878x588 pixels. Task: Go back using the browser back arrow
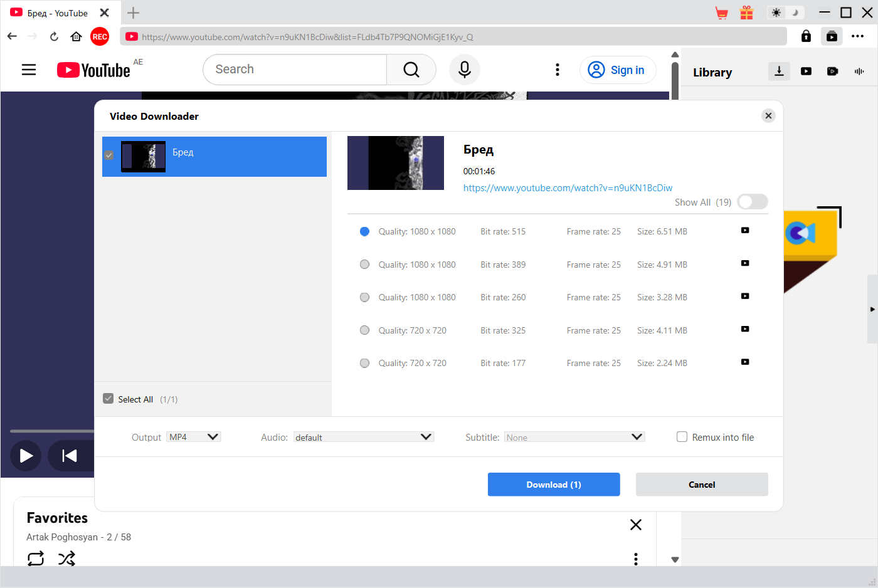[x=12, y=36]
